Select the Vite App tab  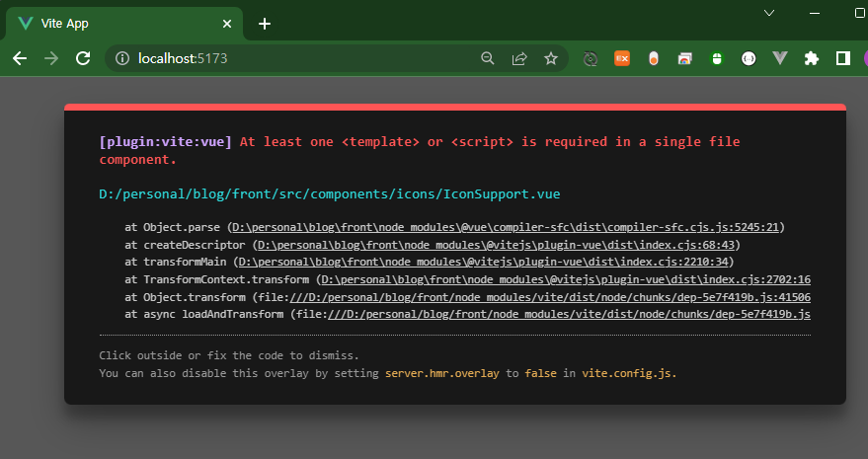124,24
